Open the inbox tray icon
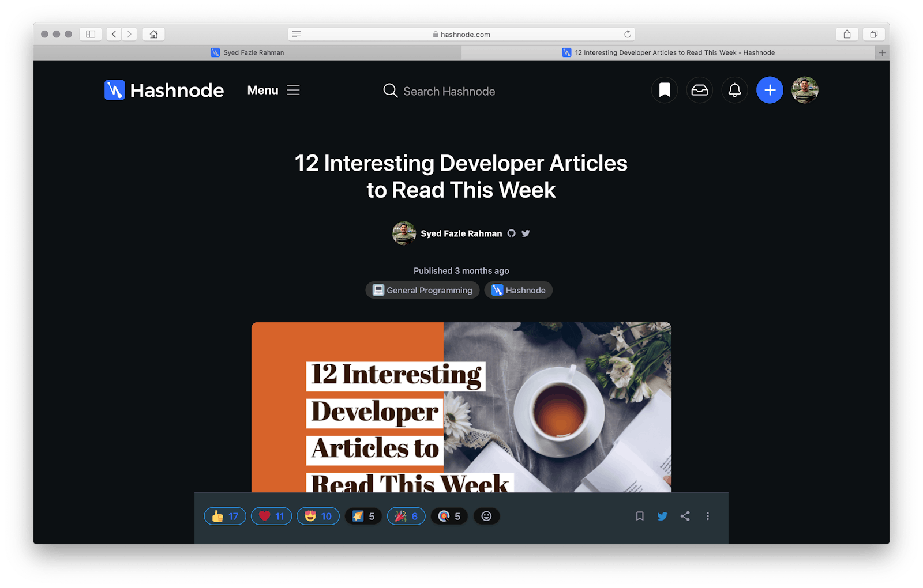The image size is (923, 588). pyautogui.click(x=700, y=90)
